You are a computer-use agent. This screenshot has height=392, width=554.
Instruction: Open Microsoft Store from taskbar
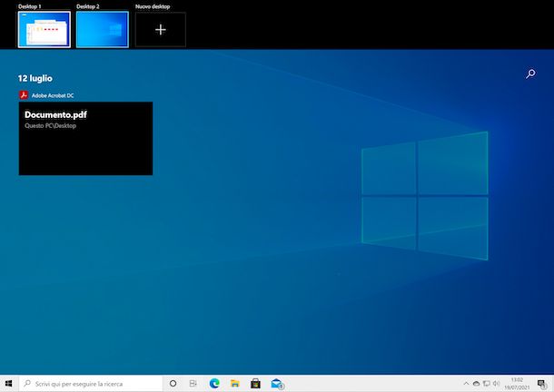(x=255, y=383)
